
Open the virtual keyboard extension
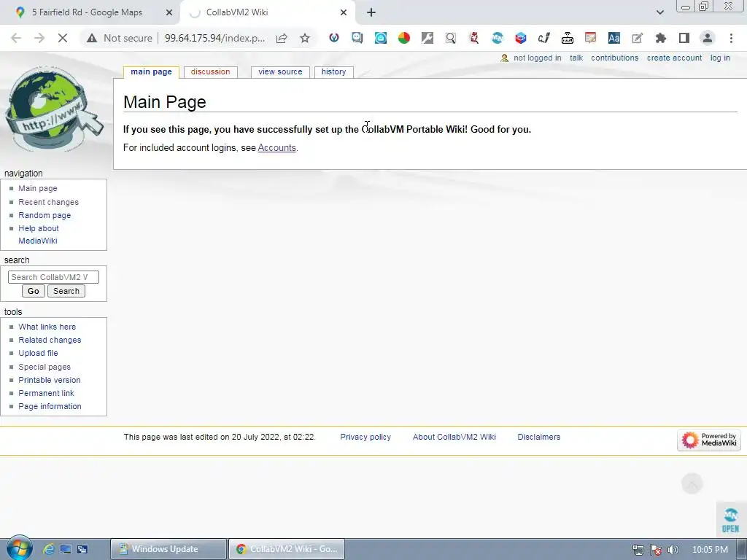click(x=568, y=38)
